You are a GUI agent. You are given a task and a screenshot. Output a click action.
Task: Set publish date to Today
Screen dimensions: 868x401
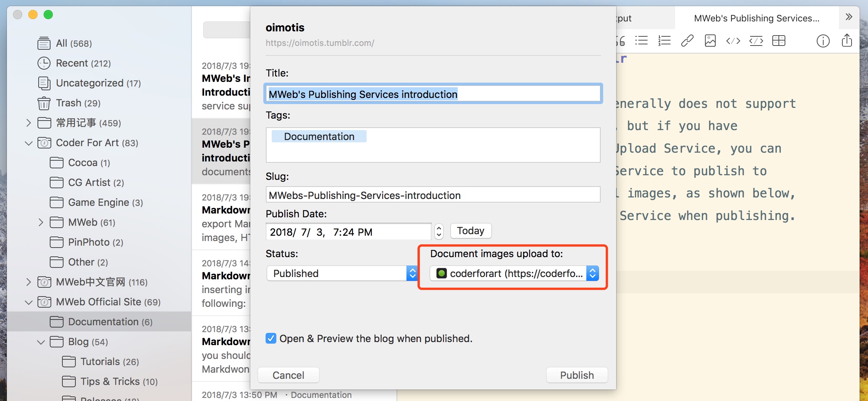pyautogui.click(x=471, y=231)
